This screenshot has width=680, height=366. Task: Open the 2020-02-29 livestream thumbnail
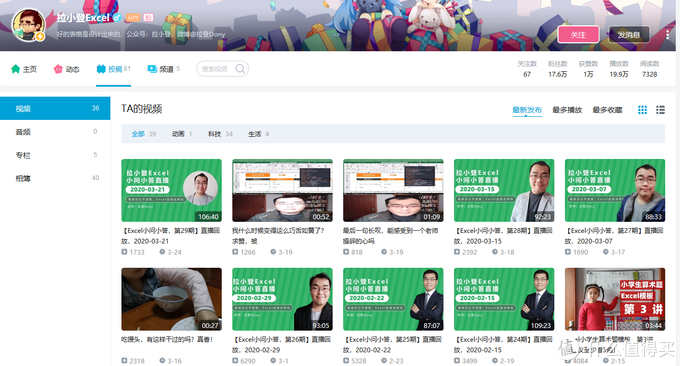[282, 299]
